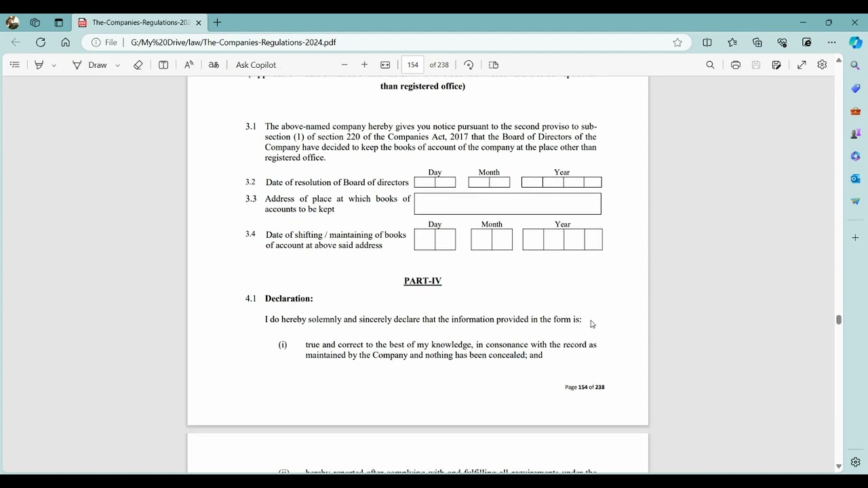Enter PDF full screen mode
Viewport: 868px width, 488px height.
coord(802,65)
